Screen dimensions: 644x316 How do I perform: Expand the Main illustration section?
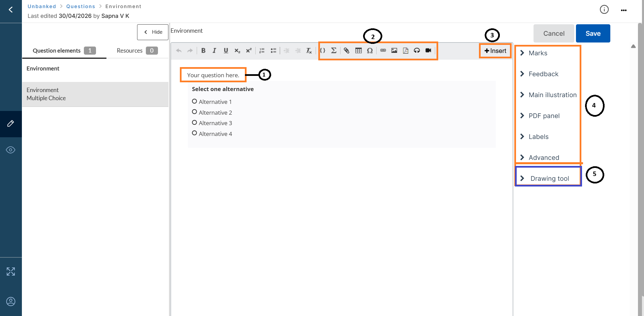coord(548,95)
